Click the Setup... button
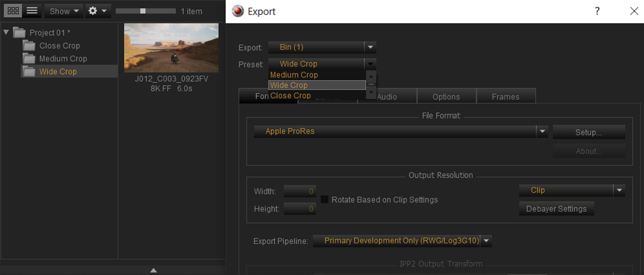 (589, 132)
